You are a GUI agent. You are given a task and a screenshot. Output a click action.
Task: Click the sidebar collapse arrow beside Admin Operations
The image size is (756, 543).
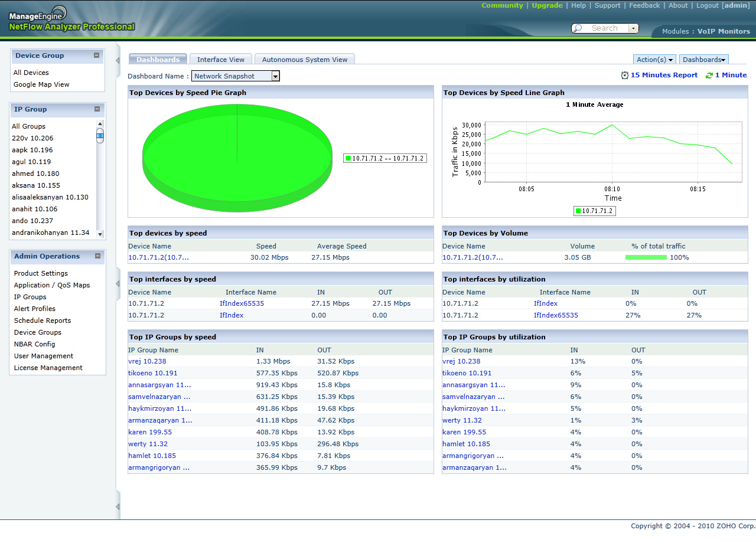click(117, 283)
